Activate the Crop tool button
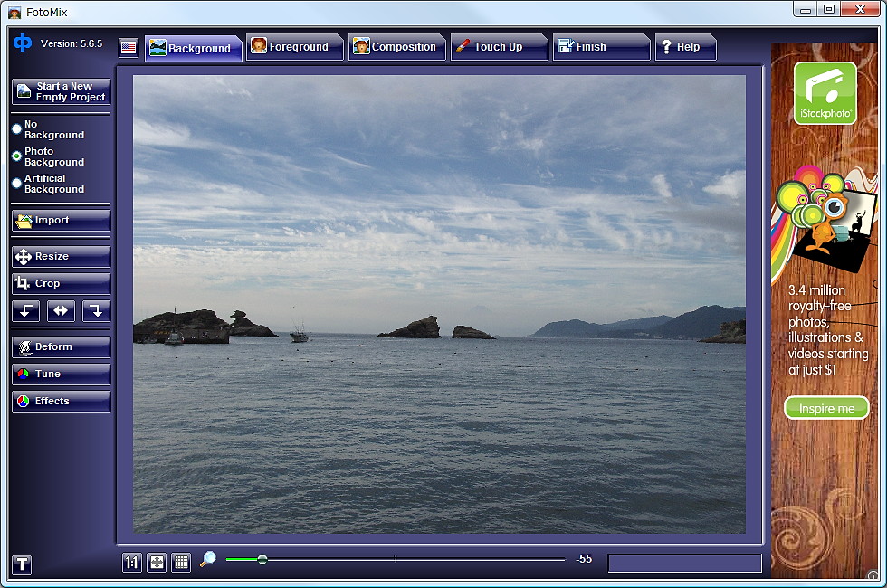 pos(62,284)
